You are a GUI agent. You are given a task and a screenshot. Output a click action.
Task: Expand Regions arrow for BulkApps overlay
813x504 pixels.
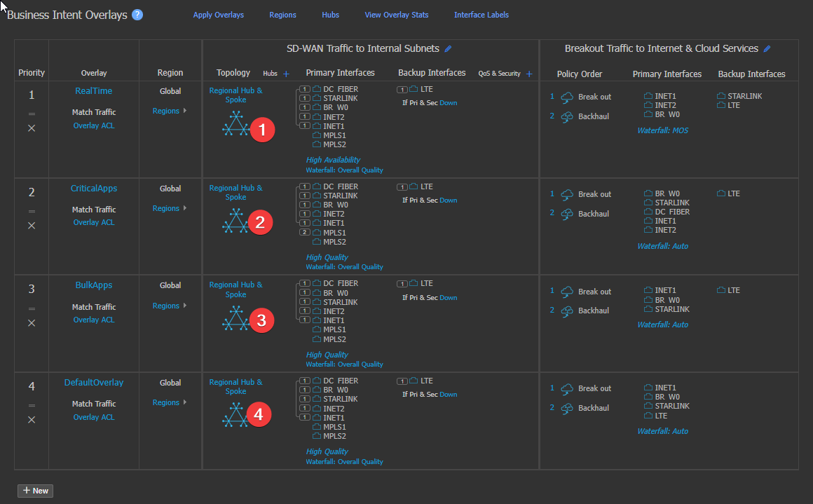tap(184, 306)
